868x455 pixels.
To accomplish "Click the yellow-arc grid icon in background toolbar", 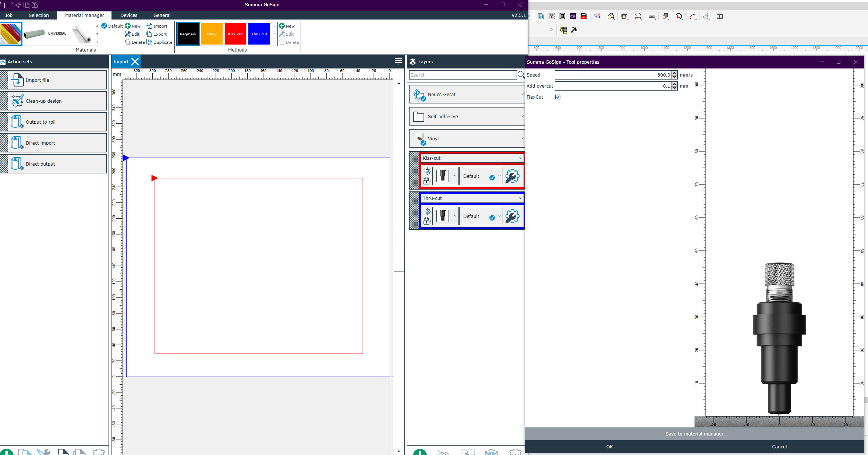I will [563, 30].
